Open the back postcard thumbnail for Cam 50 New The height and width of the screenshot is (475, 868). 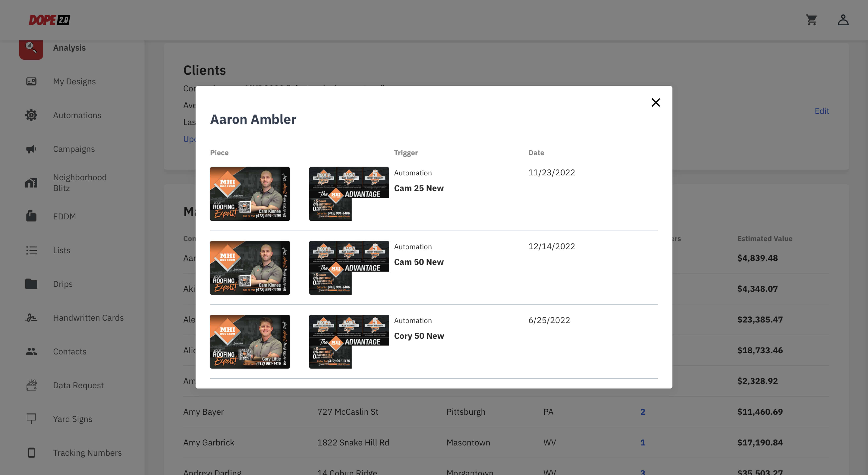tap(349, 268)
